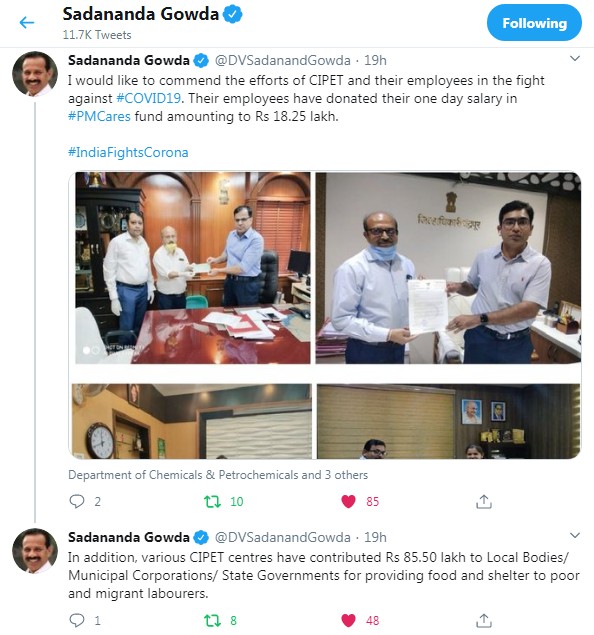Screen dimensions: 594x635
Task: Share the first tweet with photos
Action: 484,501
